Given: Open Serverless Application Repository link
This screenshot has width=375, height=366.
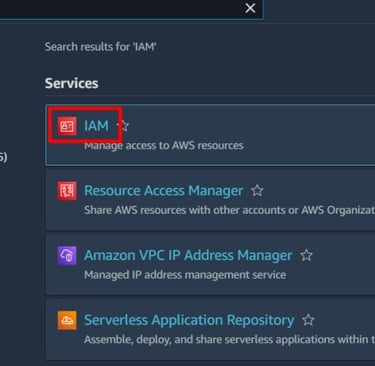Looking at the screenshot, I should [189, 320].
